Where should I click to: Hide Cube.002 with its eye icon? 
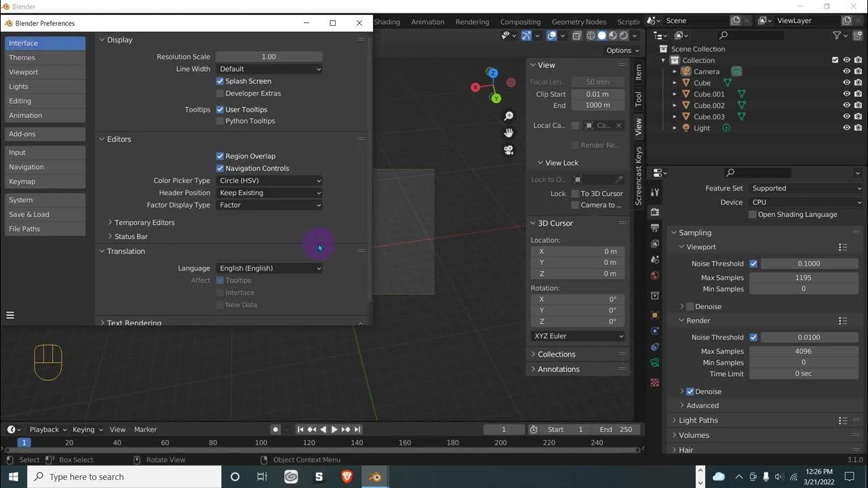[x=846, y=105]
